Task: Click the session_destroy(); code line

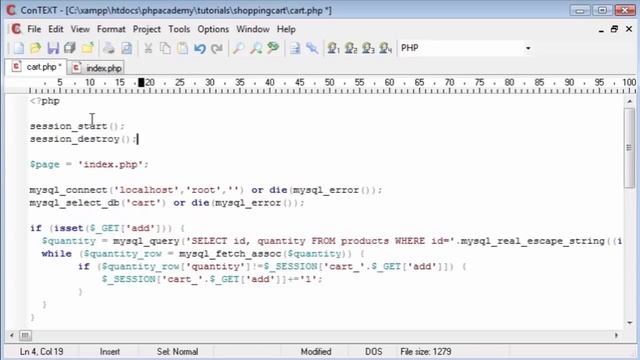Action: (x=83, y=139)
